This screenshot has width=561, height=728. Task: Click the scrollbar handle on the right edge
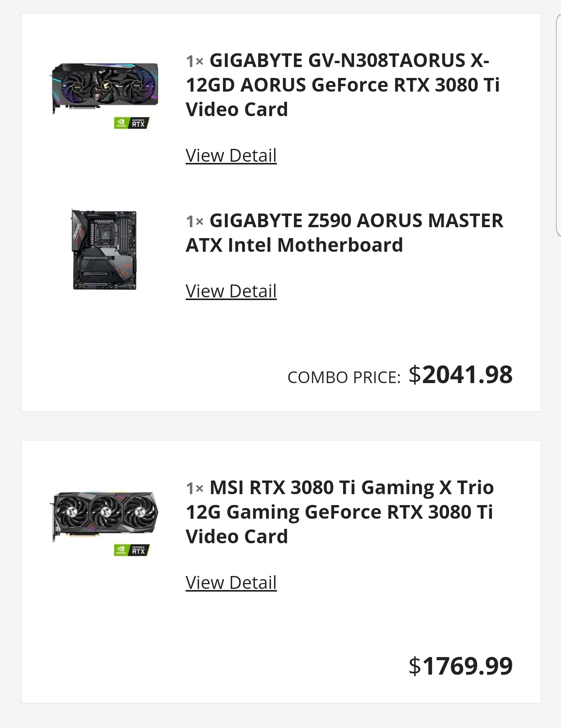[x=558, y=125]
